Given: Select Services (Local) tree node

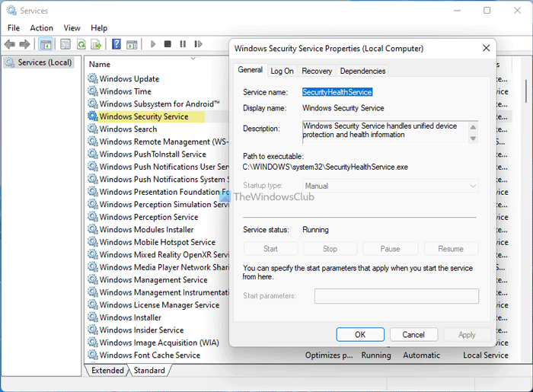Looking at the screenshot, I should click(38, 62).
